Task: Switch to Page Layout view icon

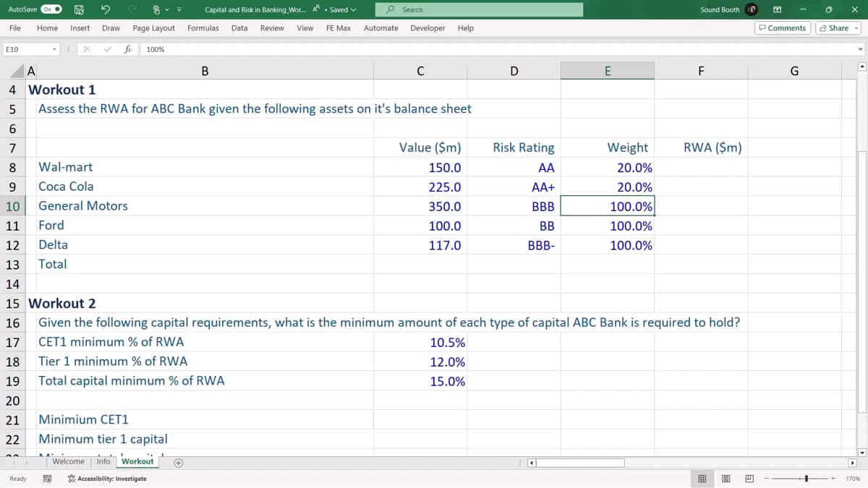Action: (726, 479)
